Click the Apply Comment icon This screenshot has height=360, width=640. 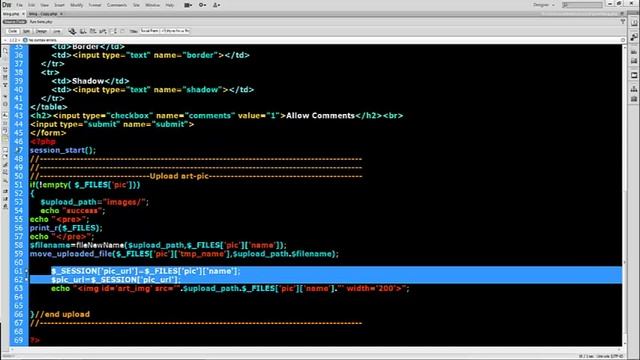pos(5,150)
